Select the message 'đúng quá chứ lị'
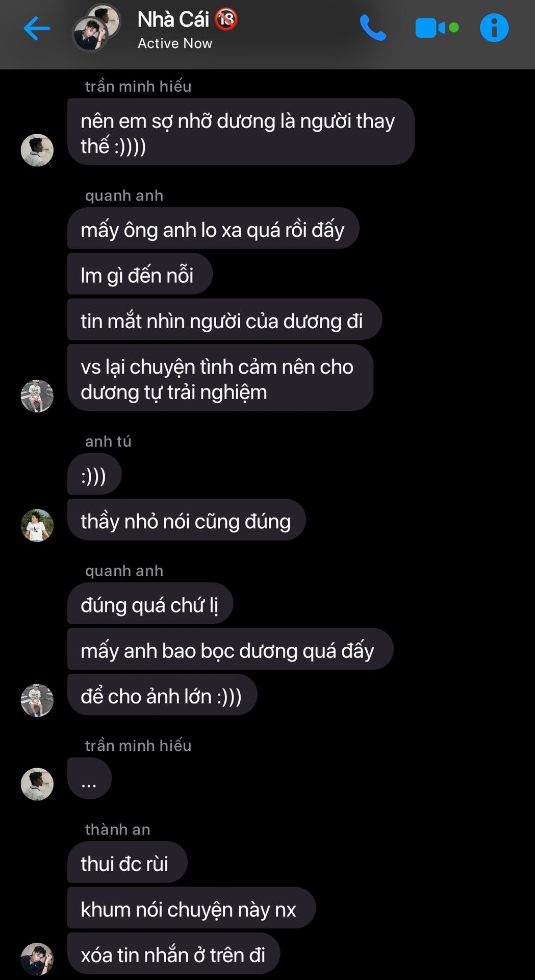Image resolution: width=535 pixels, height=980 pixels. click(150, 603)
